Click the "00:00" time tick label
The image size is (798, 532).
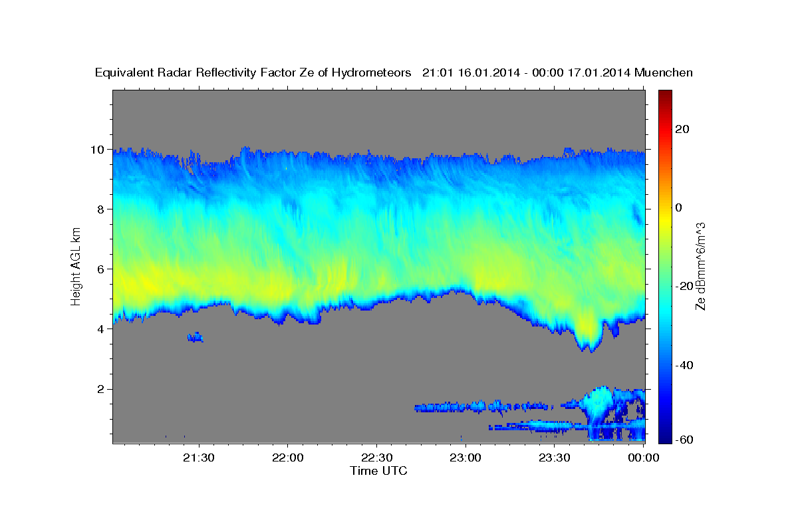643,458
